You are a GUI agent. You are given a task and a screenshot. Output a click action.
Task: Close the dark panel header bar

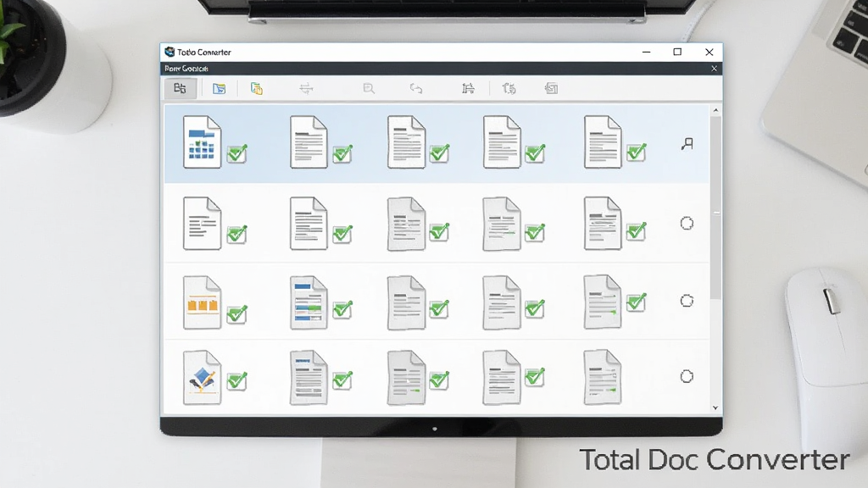click(x=714, y=69)
